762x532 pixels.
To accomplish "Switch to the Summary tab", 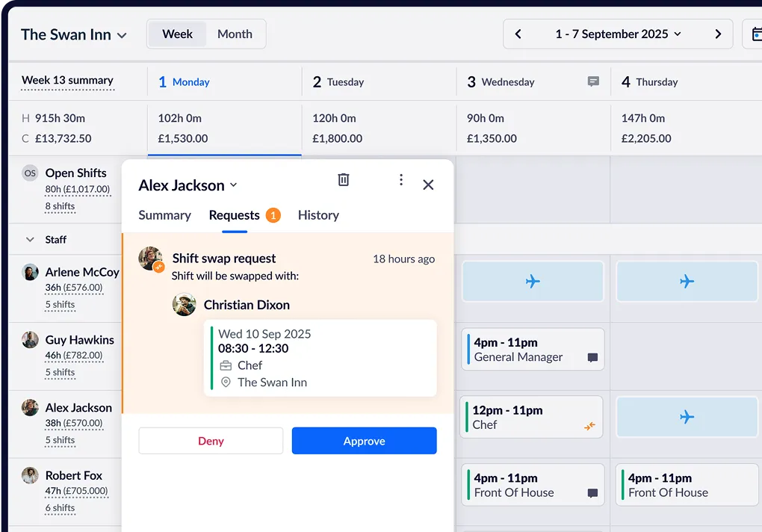I will coord(164,215).
